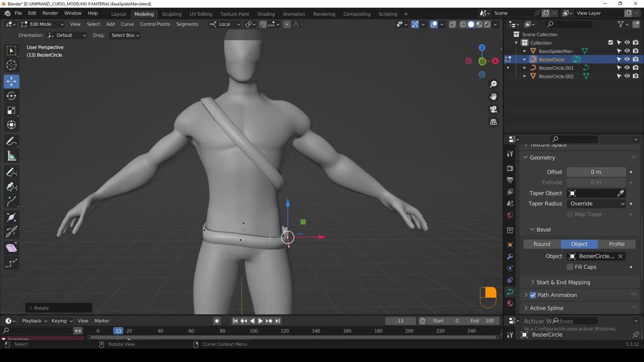Open the Material properties tab
The height and width of the screenshot is (362, 644).
[510, 304]
